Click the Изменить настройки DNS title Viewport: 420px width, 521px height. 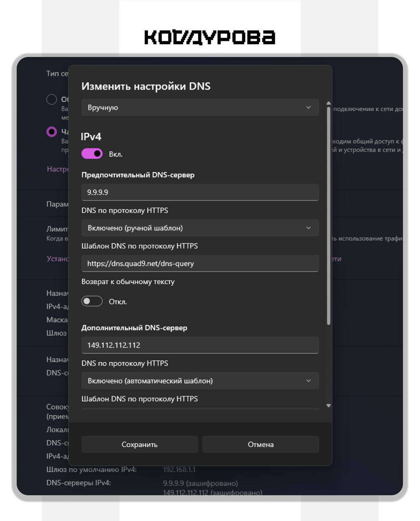pos(146,86)
